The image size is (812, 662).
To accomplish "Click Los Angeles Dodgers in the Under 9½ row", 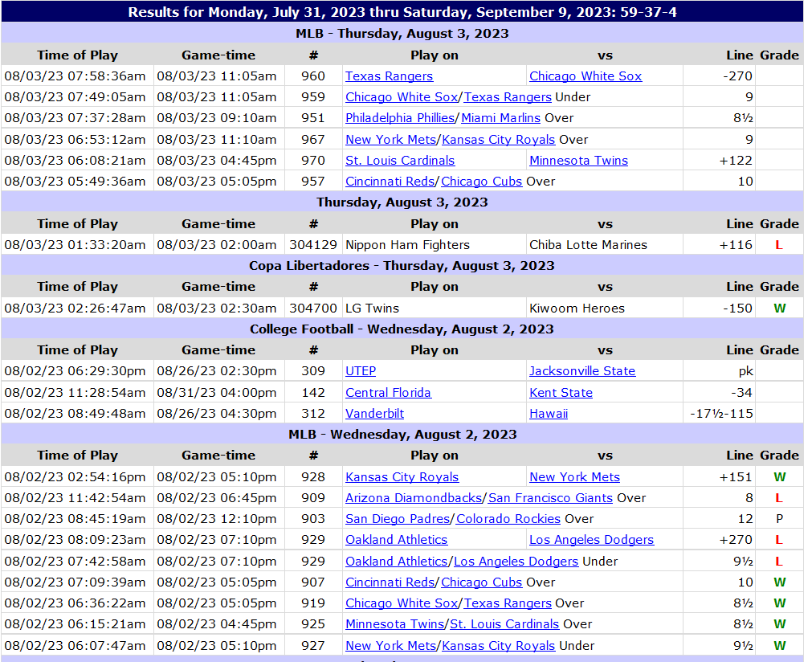I will [516, 561].
